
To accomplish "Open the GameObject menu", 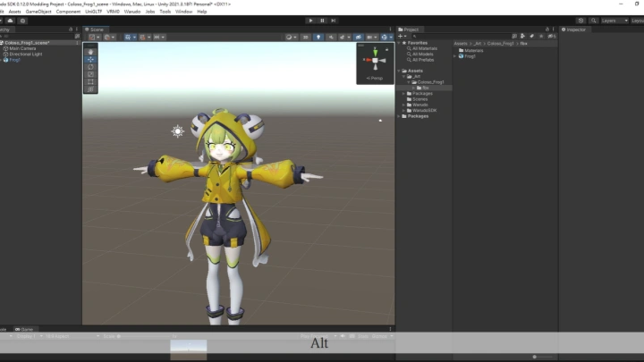I will click(x=38, y=12).
